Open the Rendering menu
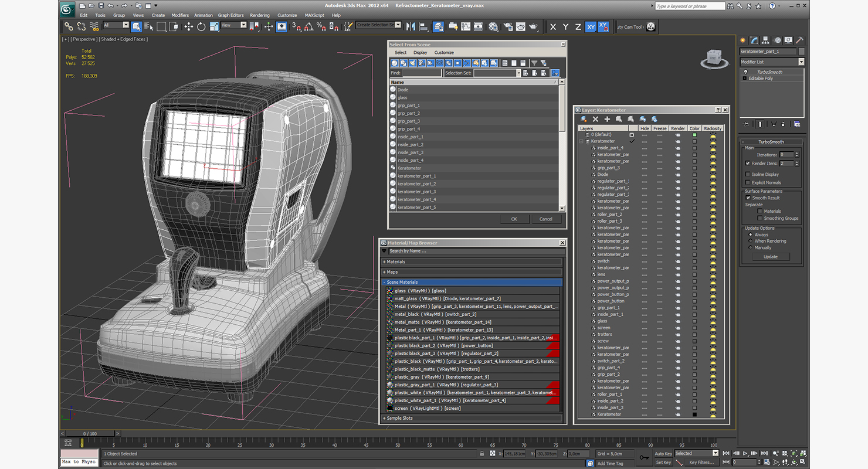Screen dimensions: 868x469 260,15
